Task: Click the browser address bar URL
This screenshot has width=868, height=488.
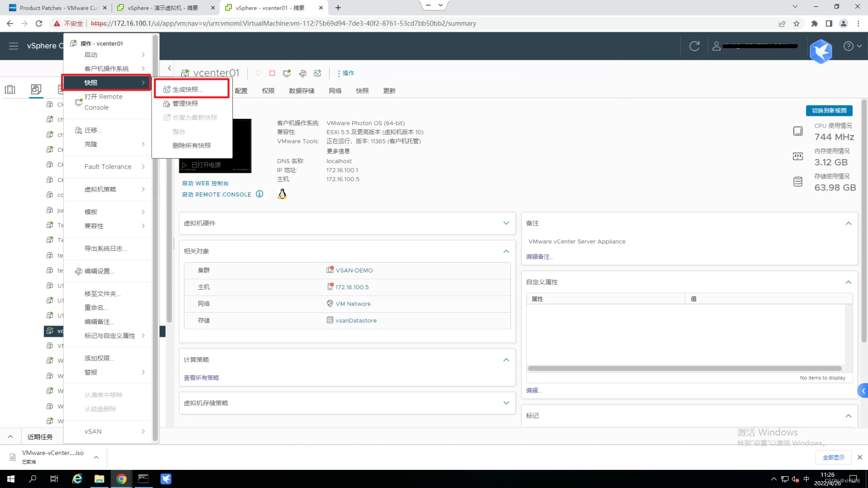Action: pos(283,24)
